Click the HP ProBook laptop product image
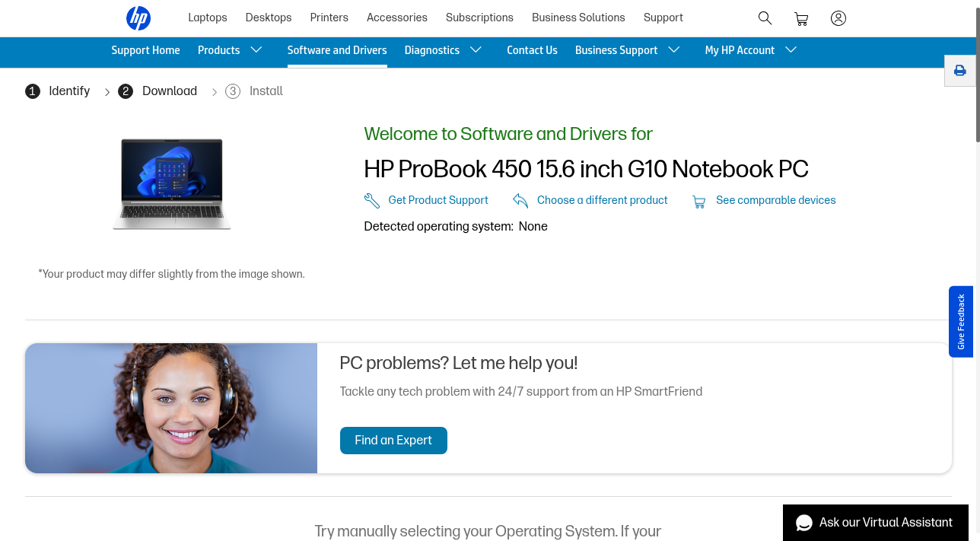Screen dimensions: 980x541 click(x=172, y=183)
